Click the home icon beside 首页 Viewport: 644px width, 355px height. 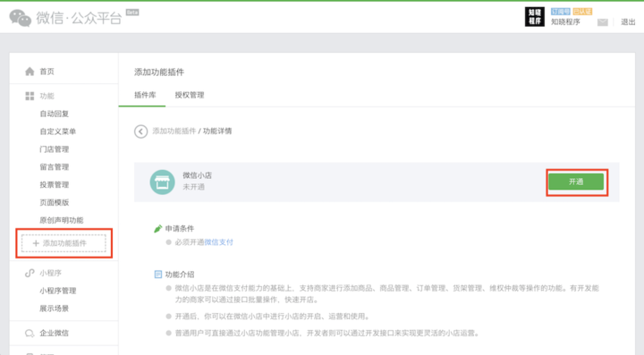(x=30, y=72)
